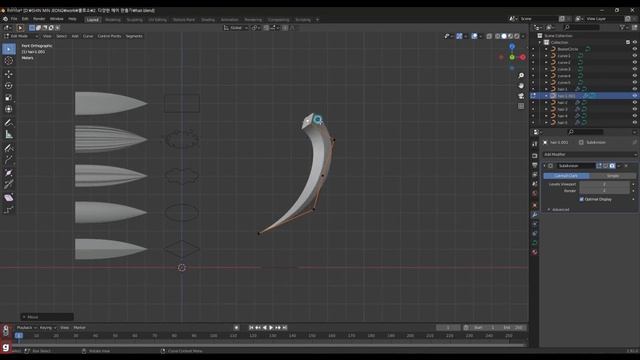The image size is (640, 360).
Task: Select the Shear tool
Action: coord(9,198)
